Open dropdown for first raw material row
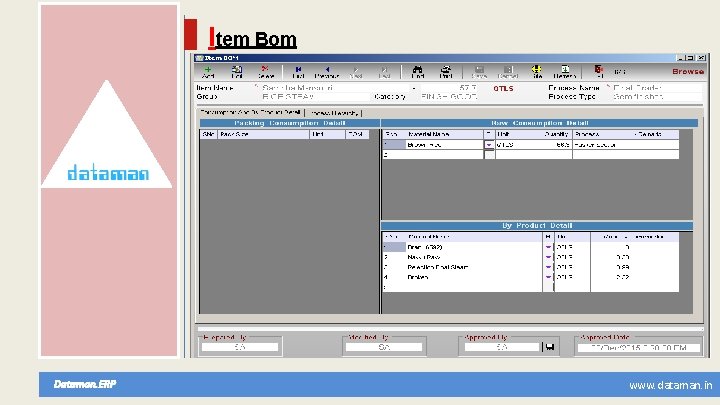The height and width of the screenshot is (405, 720). [x=489, y=145]
